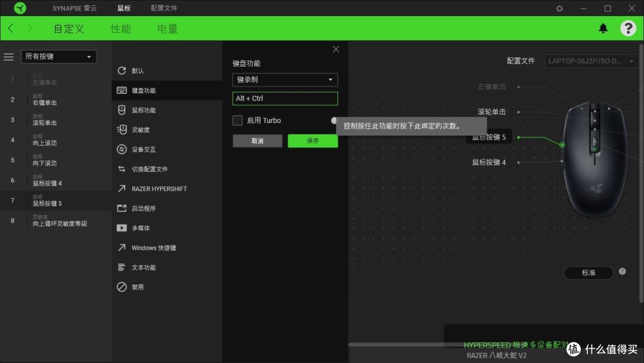The width and height of the screenshot is (644, 363).
Task: Open the 所有按键 dropdown
Action: [58, 57]
